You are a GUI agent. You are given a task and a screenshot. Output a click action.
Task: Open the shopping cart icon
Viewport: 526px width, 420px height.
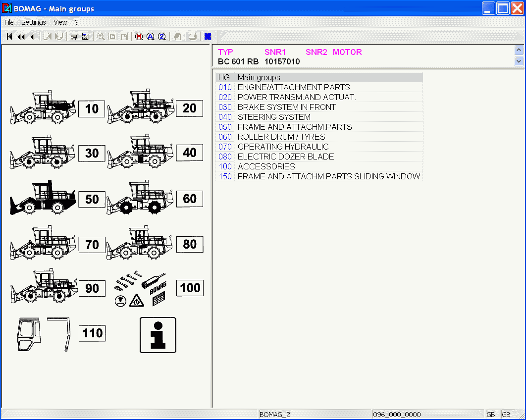(x=74, y=37)
